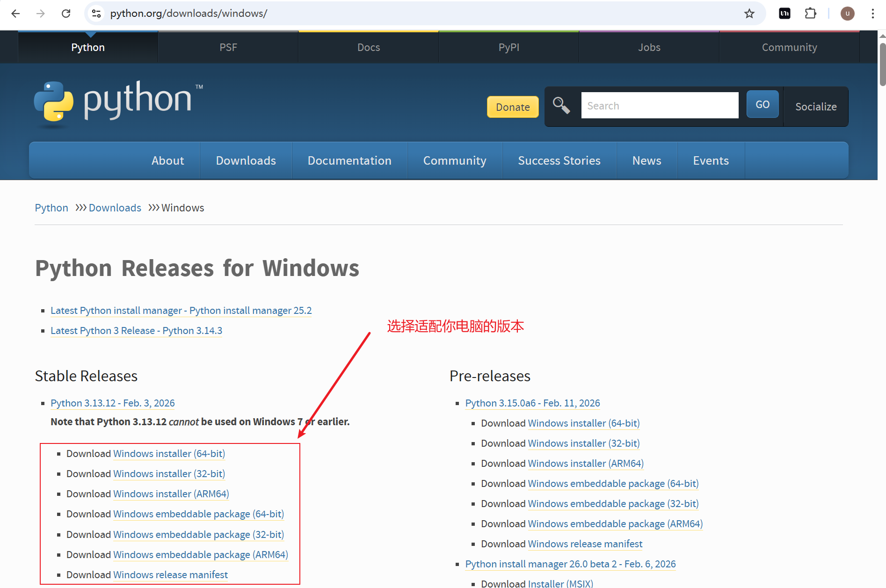Screen dimensions: 886x588
Task: Focus the Search text box
Action: [660, 106]
